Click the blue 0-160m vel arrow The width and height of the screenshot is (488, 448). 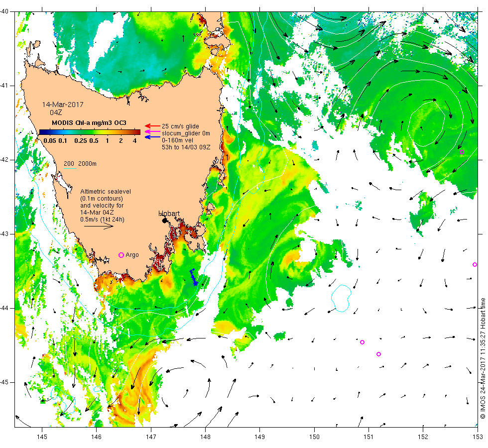tap(152, 137)
